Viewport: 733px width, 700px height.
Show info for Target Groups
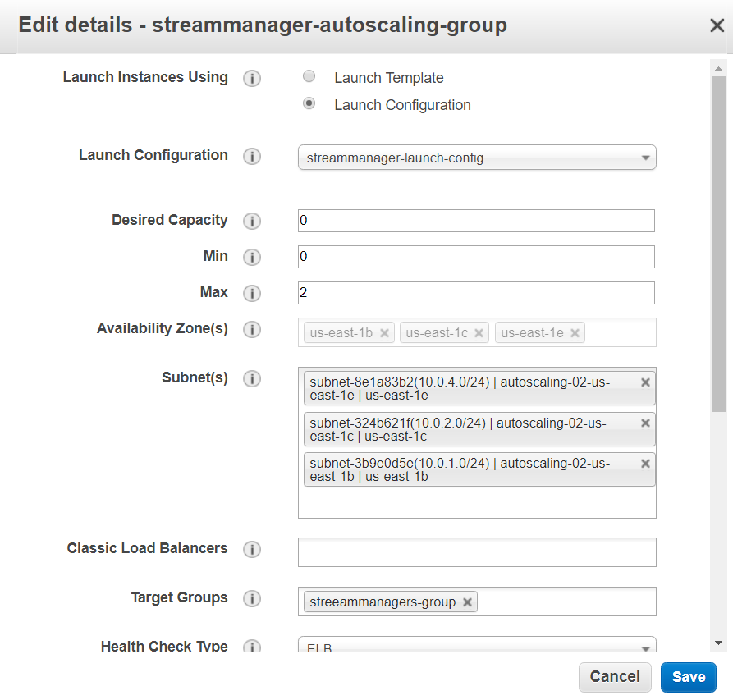pos(251,598)
